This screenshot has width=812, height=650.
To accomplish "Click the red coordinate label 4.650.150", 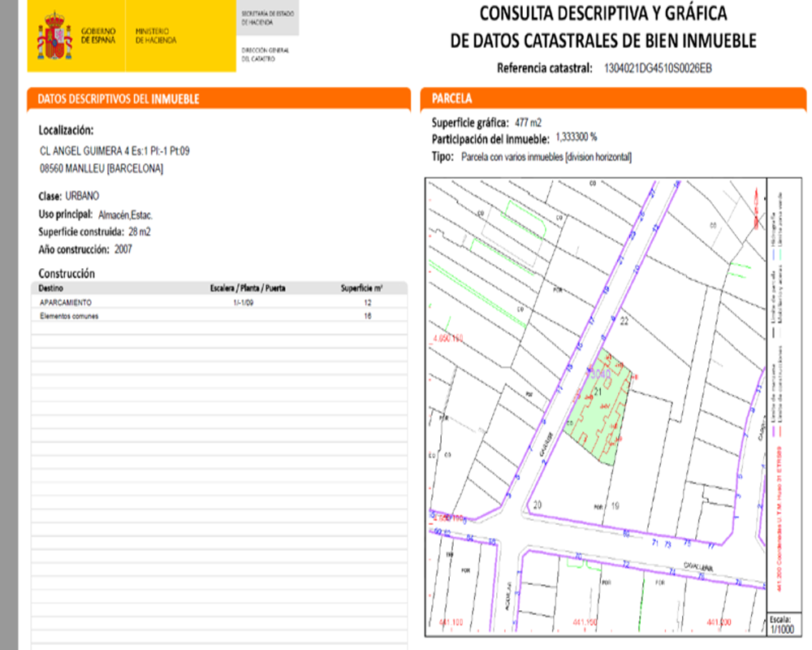I will (x=448, y=339).
